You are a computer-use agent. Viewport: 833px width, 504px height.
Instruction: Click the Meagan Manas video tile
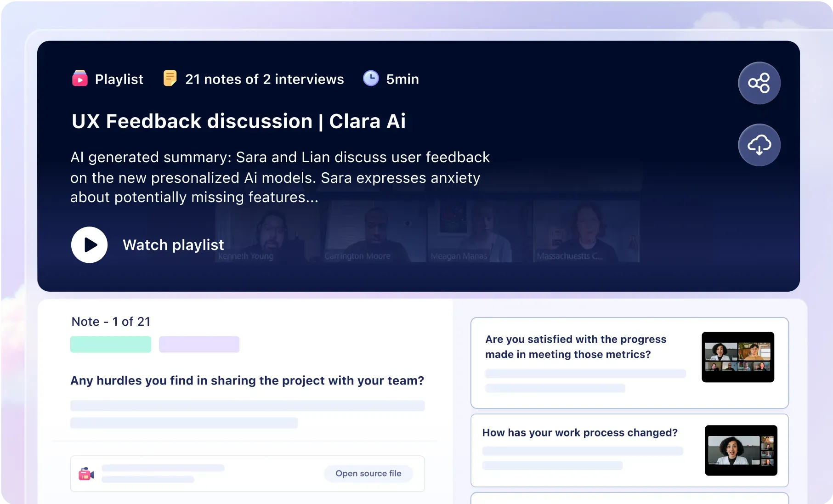click(480, 232)
